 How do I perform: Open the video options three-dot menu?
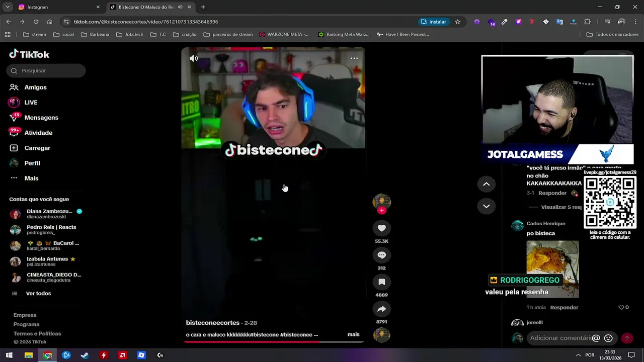coord(354,58)
